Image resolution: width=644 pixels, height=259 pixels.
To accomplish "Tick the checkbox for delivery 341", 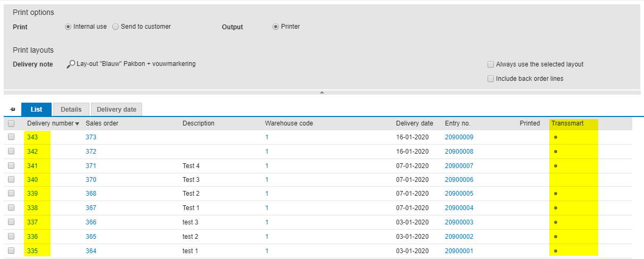I will (11, 165).
